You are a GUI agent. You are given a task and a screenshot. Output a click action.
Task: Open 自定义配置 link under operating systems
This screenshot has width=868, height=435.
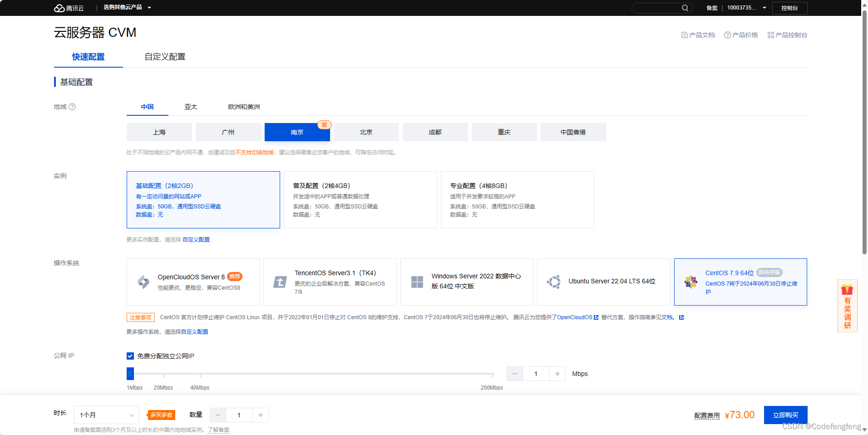(x=195, y=332)
